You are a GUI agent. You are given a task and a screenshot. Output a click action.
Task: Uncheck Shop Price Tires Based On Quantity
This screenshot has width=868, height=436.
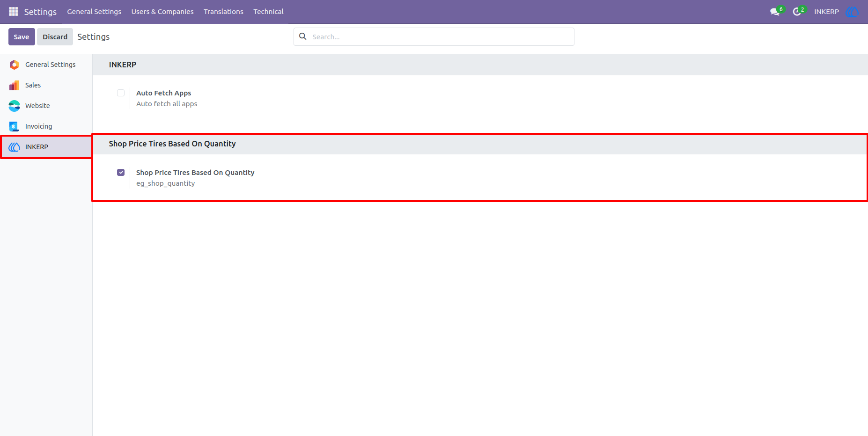tap(121, 172)
